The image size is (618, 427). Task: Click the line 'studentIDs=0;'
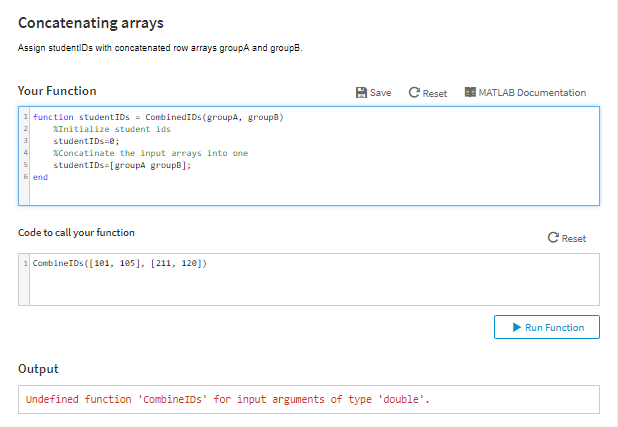click(86, 141)
